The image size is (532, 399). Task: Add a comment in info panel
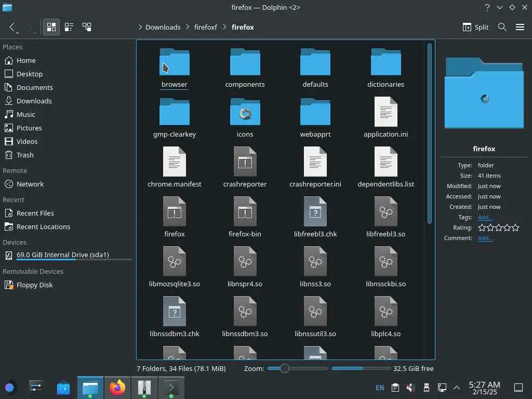485,238
